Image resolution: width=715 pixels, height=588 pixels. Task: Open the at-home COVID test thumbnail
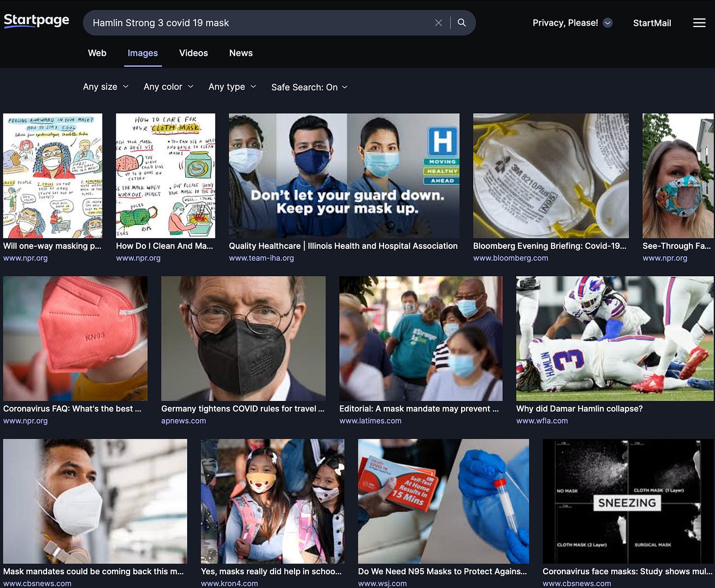tap(443, 501)
